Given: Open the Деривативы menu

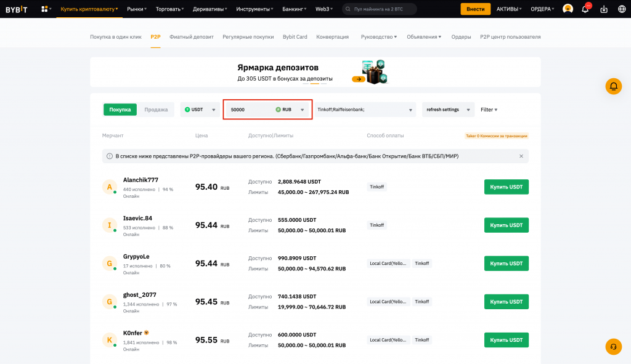Looking at the screenshot, I should (210, 9).
